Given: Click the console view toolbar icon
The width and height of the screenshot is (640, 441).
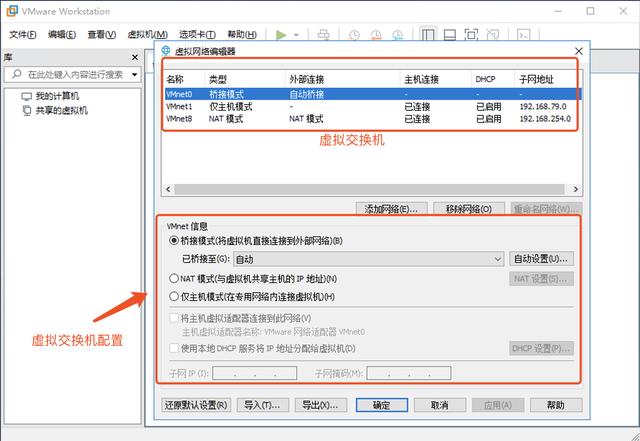Looking at the screenshot, I should click(523, 35).
